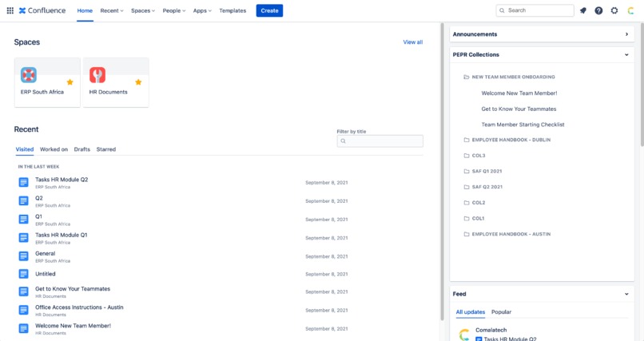644x341 pixels.
Task: Click page icon for Office Access Instructions - Austin
Action: click(24, 310)
